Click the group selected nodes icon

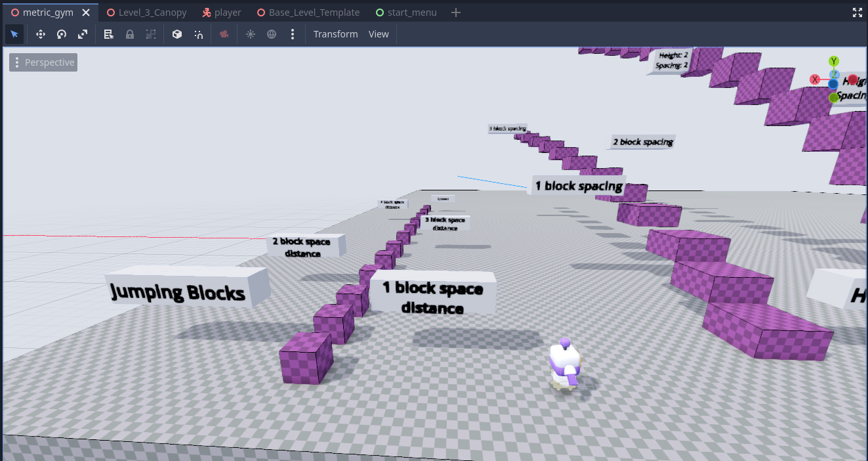pyautogui.click(x=151, y=34)
